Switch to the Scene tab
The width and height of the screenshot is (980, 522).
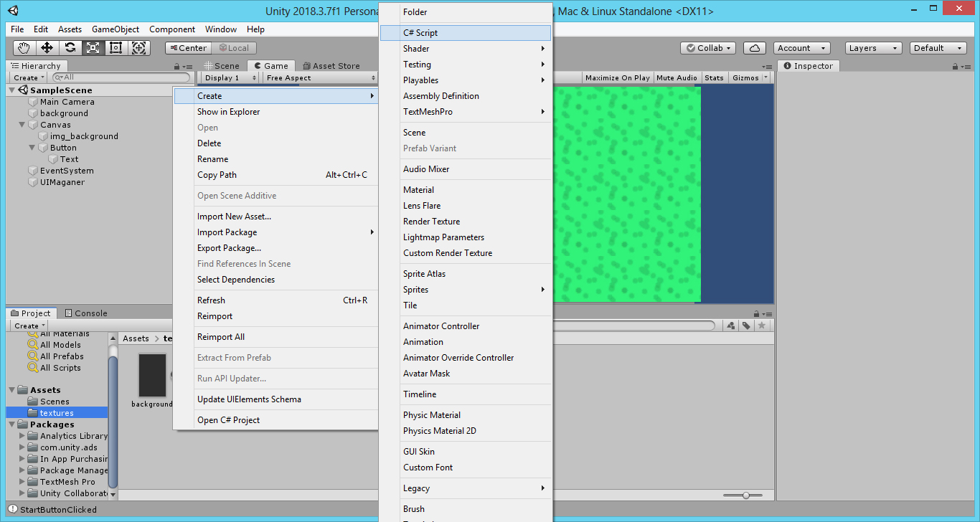coord(221,66)
